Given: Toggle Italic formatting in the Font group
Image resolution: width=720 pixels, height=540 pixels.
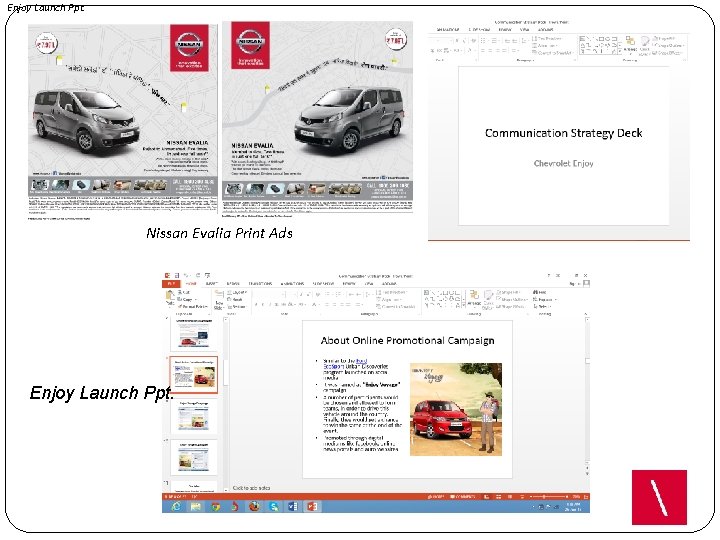Looking at the screenshot, I should click(x=263, y=304).
